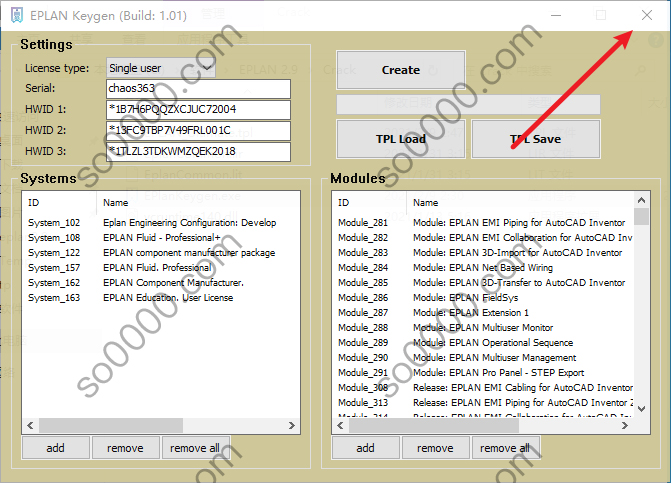Select the System_162 row

(161, 282)
